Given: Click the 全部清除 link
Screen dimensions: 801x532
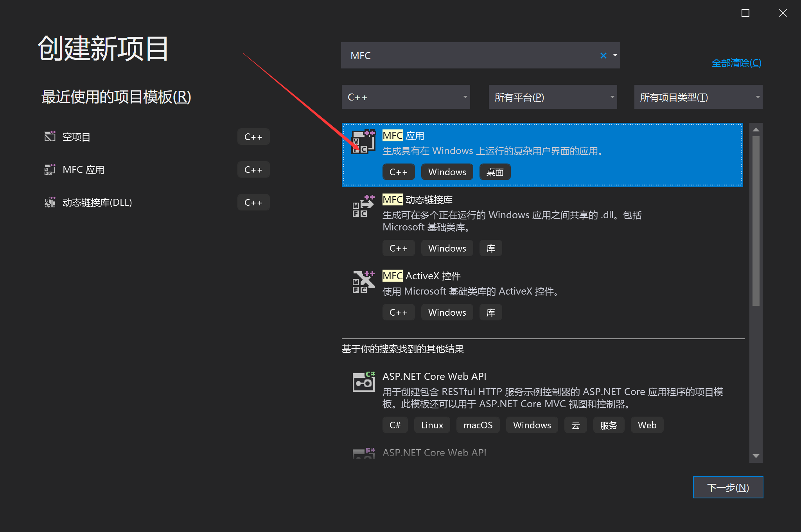Looking at the screenshot, I should click(736, 63).
